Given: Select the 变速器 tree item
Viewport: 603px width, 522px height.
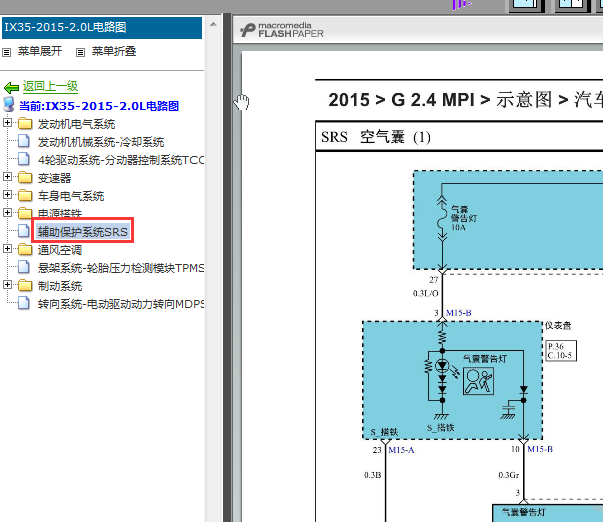Looking at the screenshot, I should 54,178.
